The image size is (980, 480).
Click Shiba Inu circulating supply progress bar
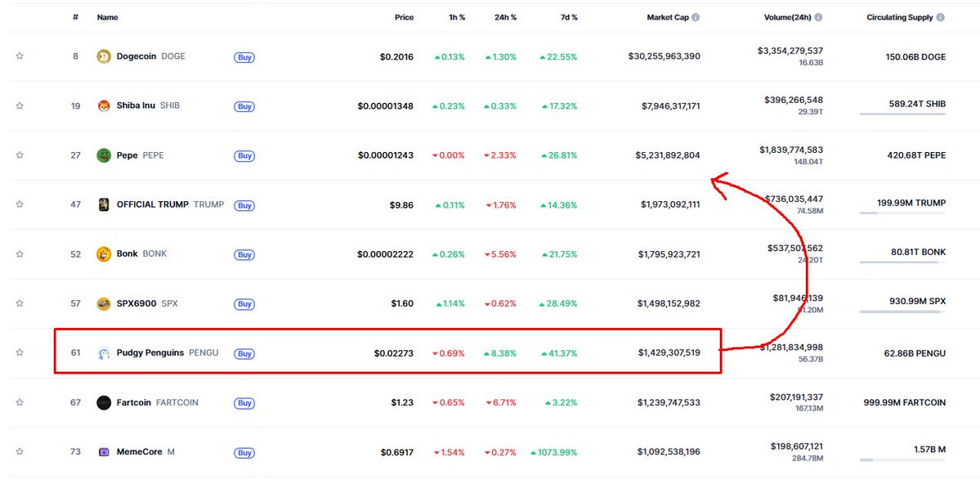pyautogui.click(x=902, y=114)
